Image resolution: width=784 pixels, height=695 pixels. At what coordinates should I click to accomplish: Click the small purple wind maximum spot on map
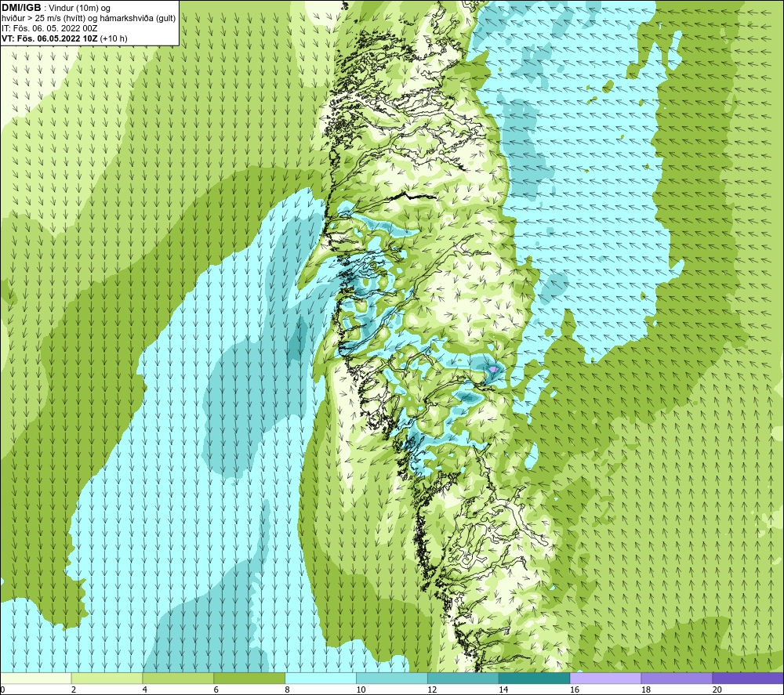click(x=493, y=369)
